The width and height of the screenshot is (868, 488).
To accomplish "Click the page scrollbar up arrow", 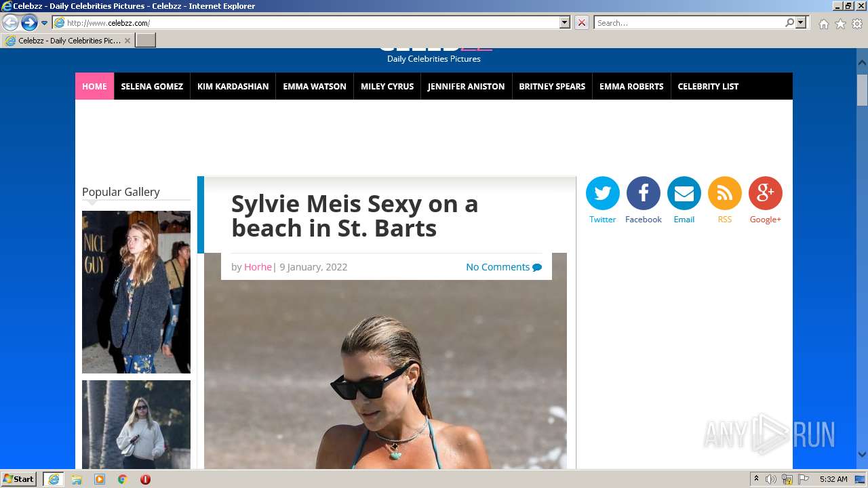I will coord(862,62).
